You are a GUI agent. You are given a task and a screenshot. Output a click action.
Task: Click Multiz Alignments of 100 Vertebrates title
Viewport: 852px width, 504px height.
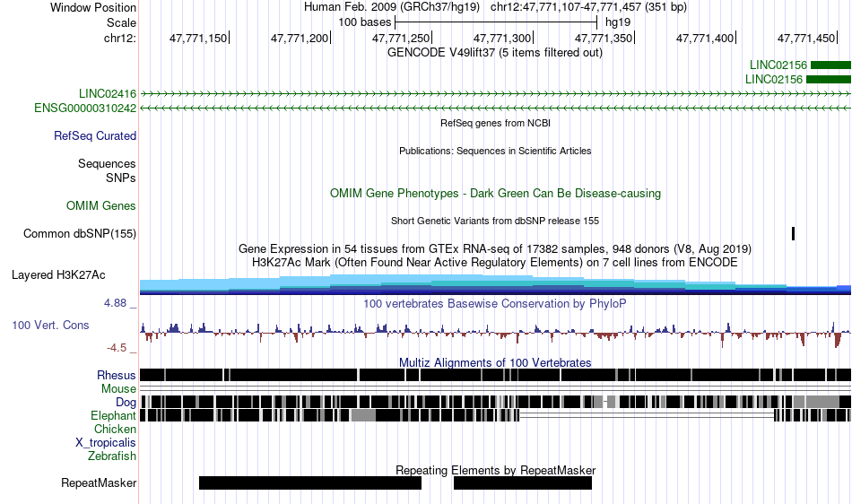(x=495, y=362)
